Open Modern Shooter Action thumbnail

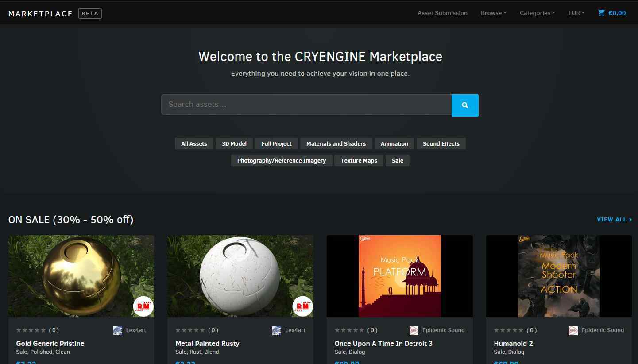(559, 276)
